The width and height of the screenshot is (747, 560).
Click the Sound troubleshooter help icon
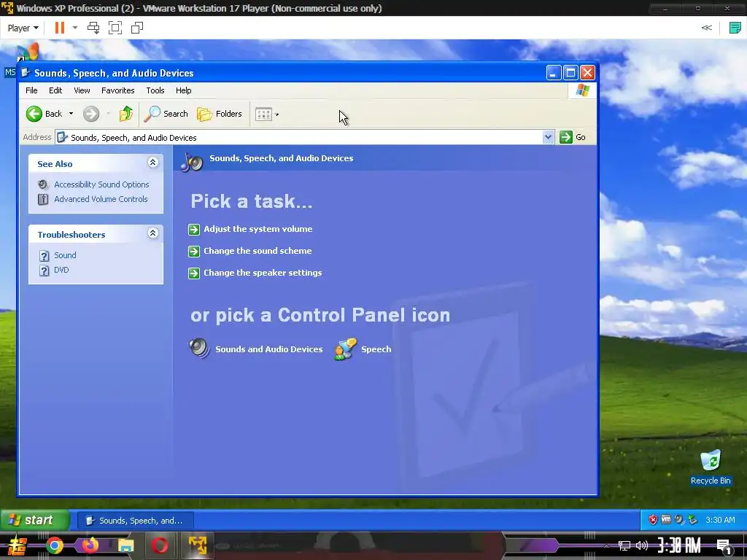pos(44,256)
